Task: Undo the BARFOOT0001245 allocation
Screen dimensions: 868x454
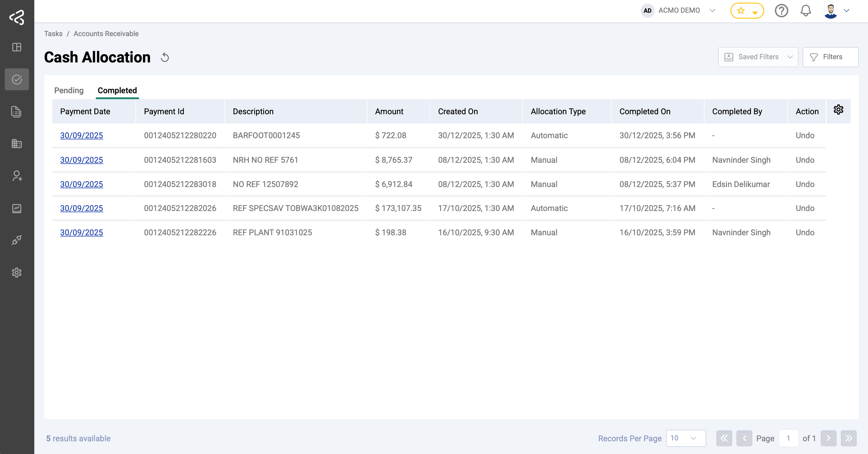Action: [805, 135]
